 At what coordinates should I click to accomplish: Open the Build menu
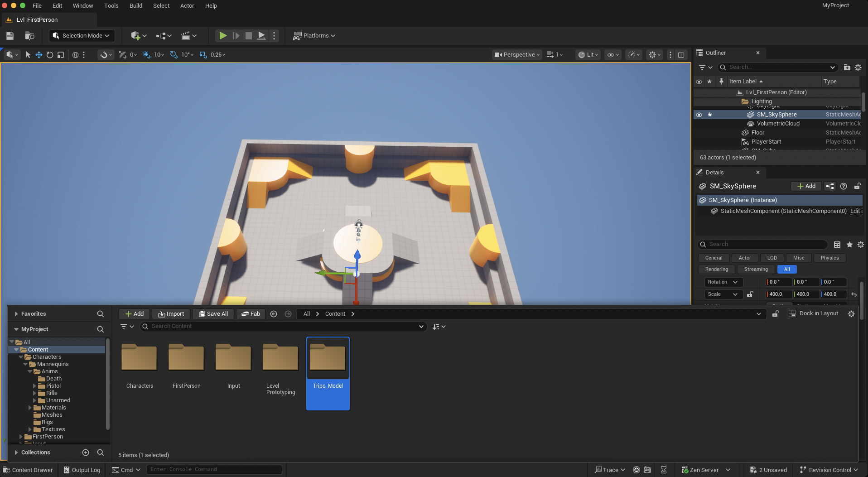(x=135, y=6)
